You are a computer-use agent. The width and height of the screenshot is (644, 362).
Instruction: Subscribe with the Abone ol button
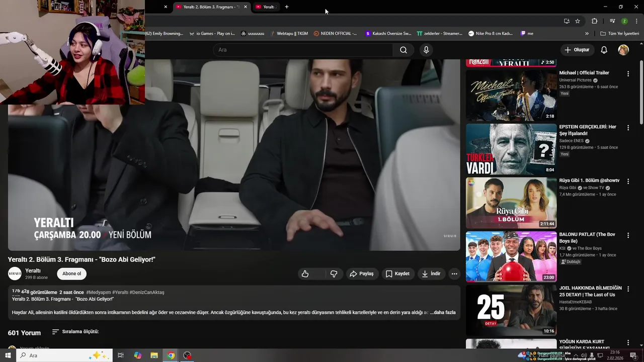pyautogui.click(x=71, y=274)
